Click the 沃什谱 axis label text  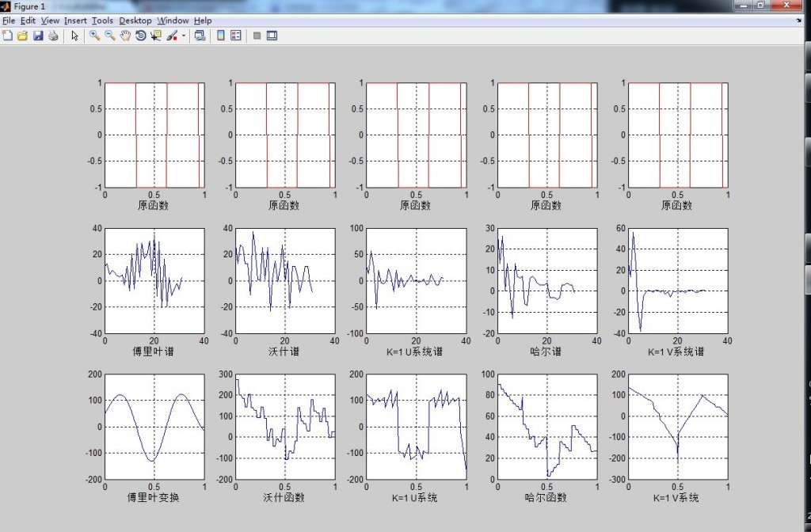point(284,351)
